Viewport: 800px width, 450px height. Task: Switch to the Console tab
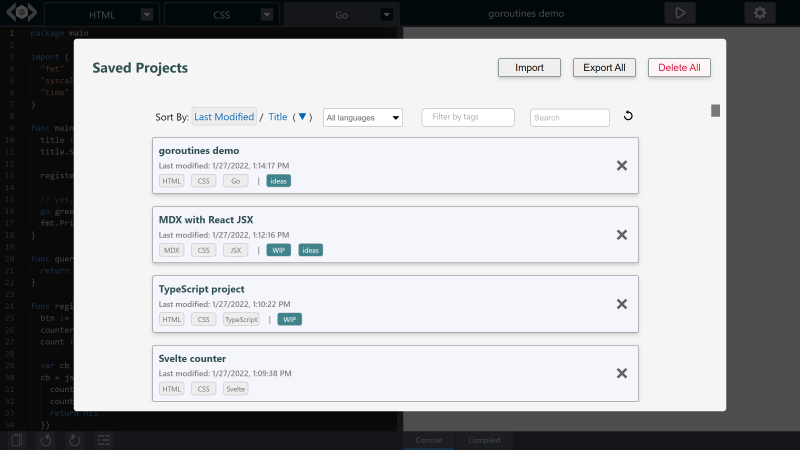pos(429,440)
